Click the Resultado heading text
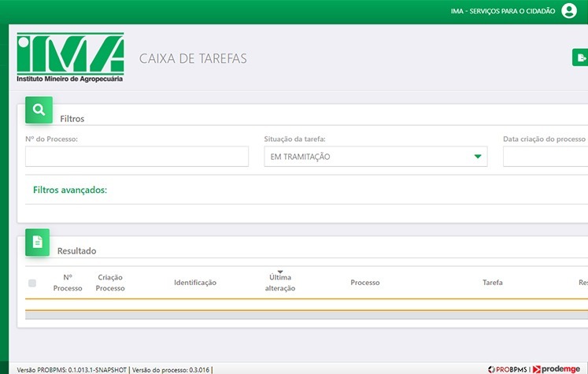The image size is (588, 374). (76, 251)
